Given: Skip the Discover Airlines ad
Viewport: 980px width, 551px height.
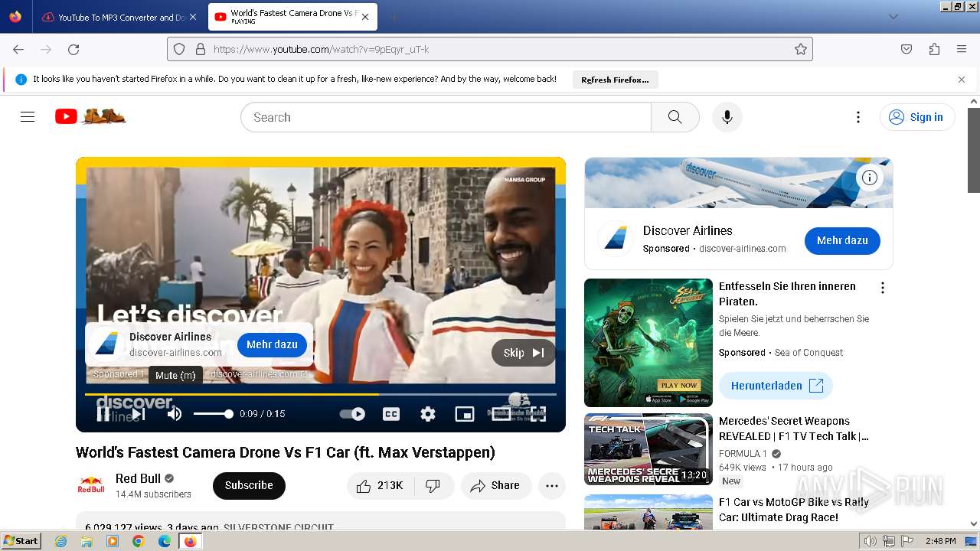Looking at the screenshot, I should coord(524,353).
